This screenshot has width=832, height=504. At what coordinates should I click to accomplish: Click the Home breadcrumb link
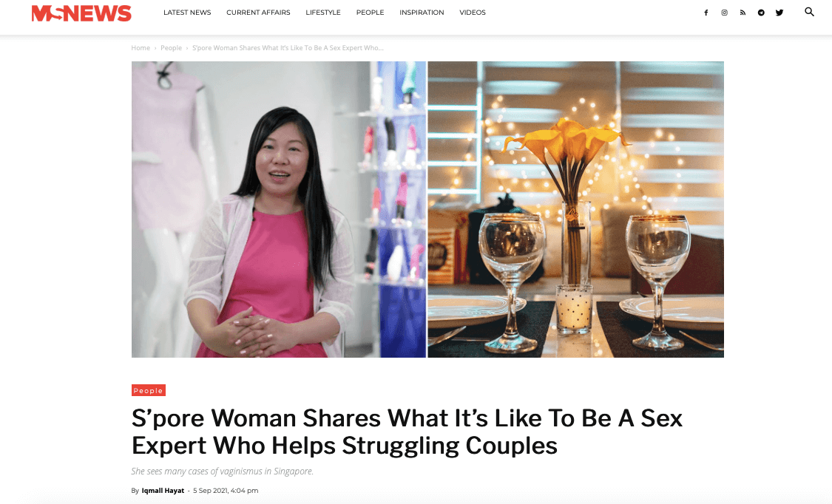tap(141, 48)
